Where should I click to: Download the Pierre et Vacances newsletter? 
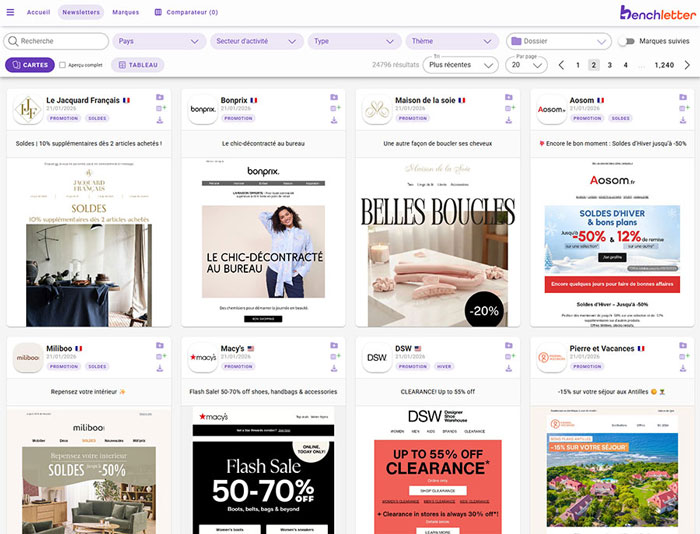684,367
